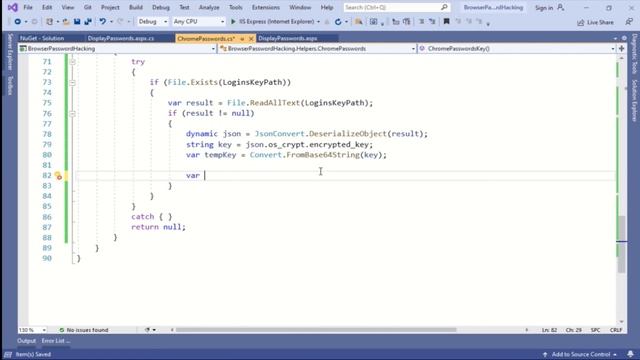Open the Analyze menu

(x=209, y=7)
